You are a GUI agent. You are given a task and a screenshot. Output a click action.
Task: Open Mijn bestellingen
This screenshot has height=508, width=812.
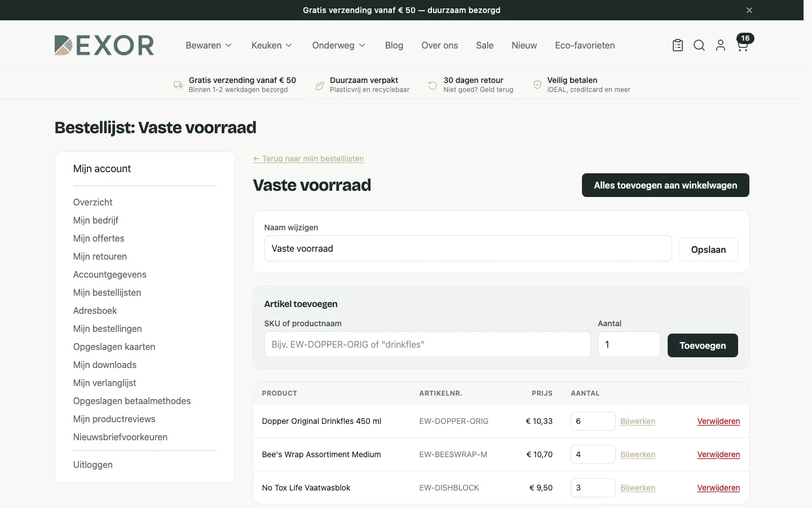point(108,329)
